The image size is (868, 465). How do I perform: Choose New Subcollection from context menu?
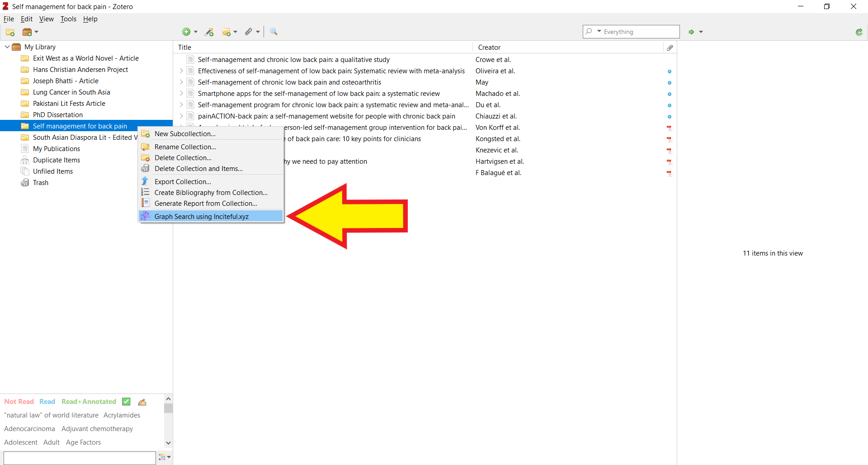(x=211, y=134)
